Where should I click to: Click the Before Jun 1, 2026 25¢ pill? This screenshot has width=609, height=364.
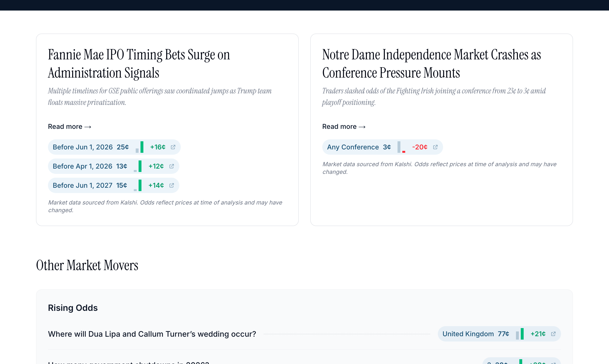click(90, 147)
